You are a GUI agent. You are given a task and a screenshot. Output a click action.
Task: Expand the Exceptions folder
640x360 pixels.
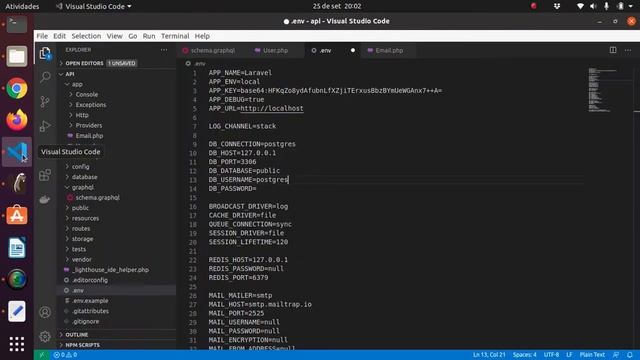91,105
